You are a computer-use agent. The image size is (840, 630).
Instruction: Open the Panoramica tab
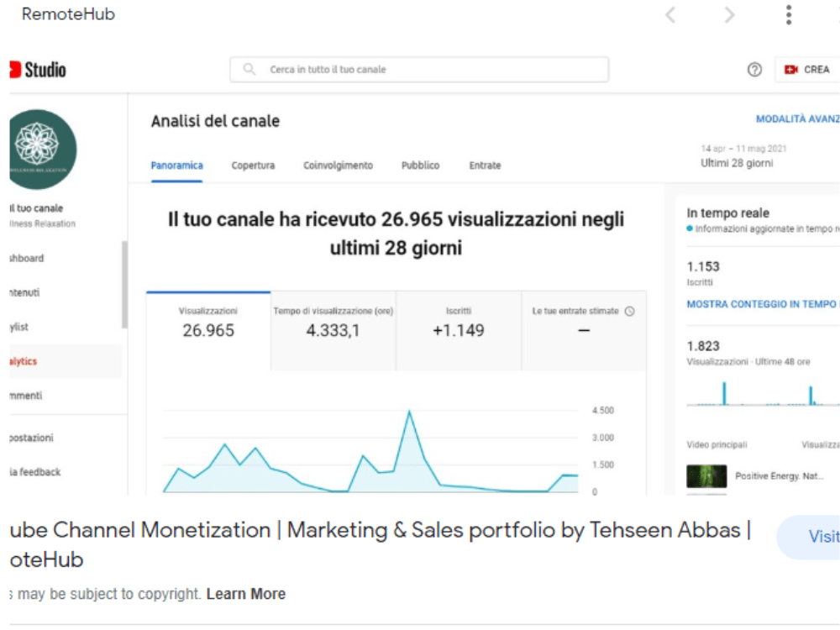point(176,165)
